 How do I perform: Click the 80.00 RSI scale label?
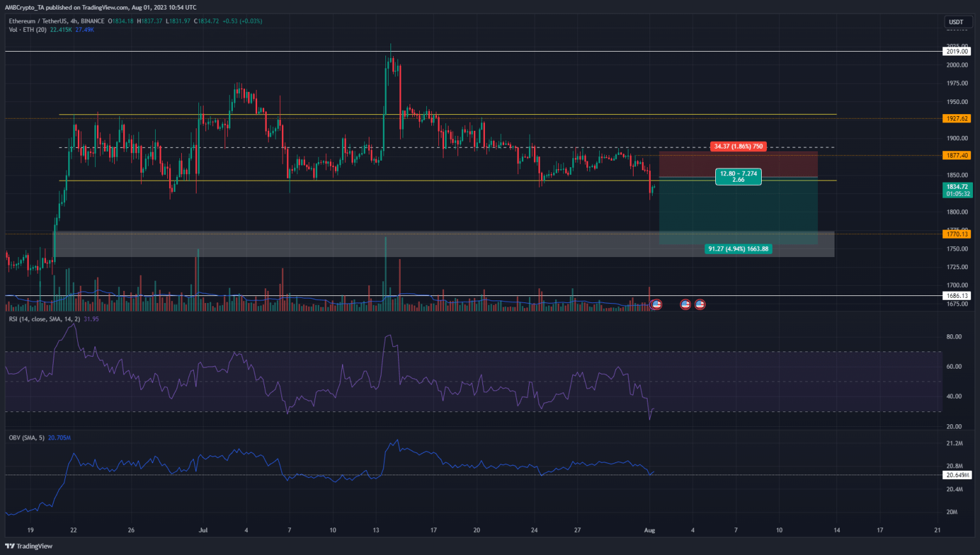954,337
